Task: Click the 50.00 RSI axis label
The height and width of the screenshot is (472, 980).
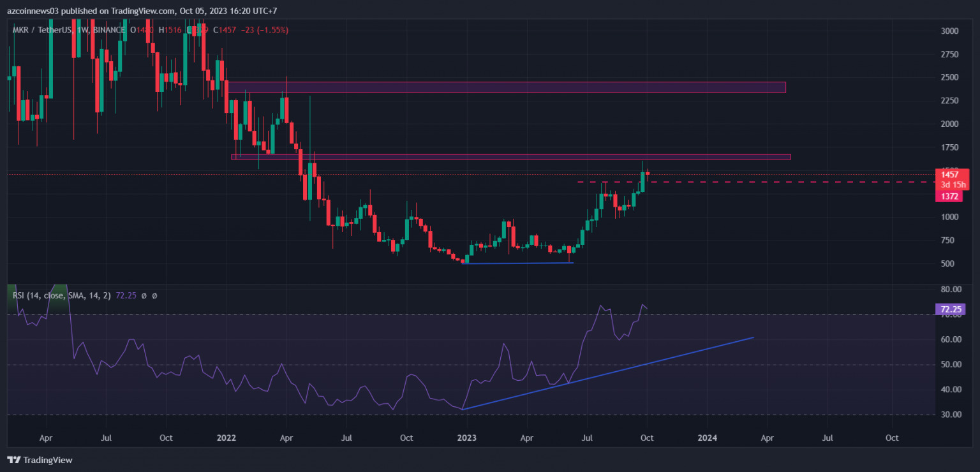Action: tap(951, 365)
